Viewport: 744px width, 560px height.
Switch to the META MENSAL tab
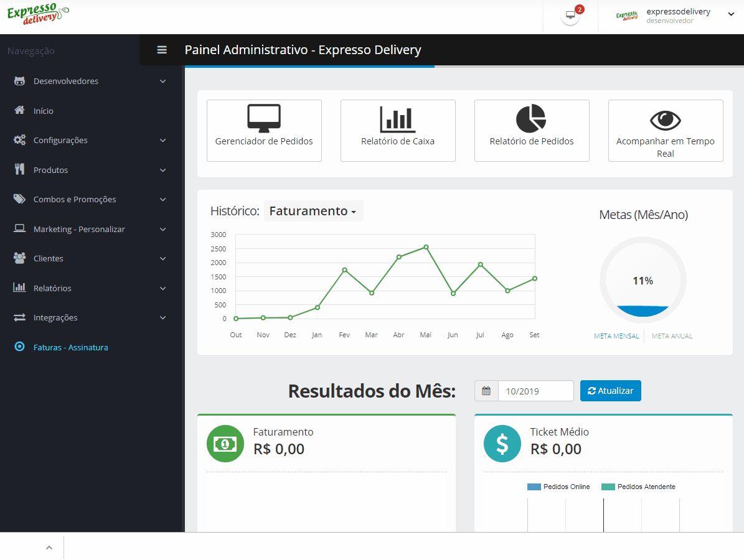point(616,336)
